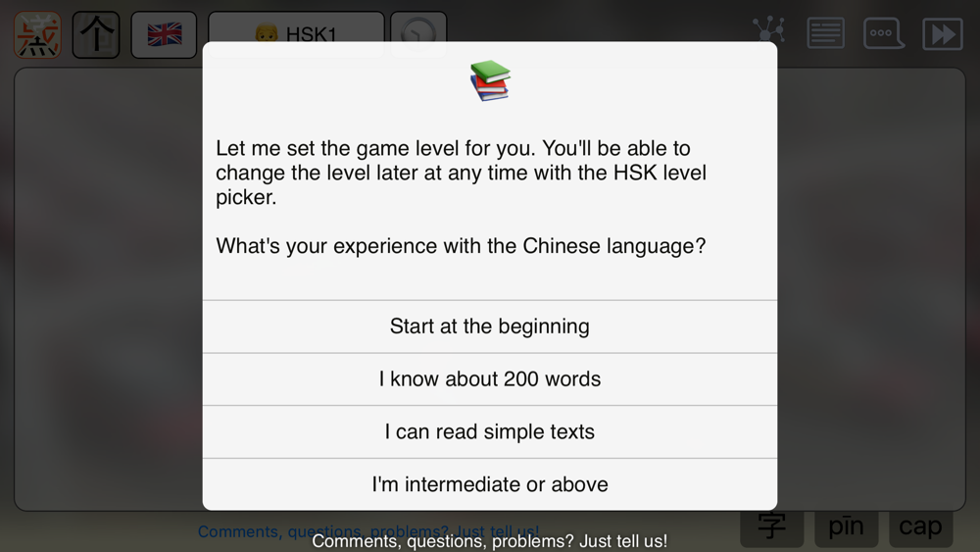Select "I know about 200 words"
The width and height of the screenshot is (980, 552).
[x=490, y=379]
